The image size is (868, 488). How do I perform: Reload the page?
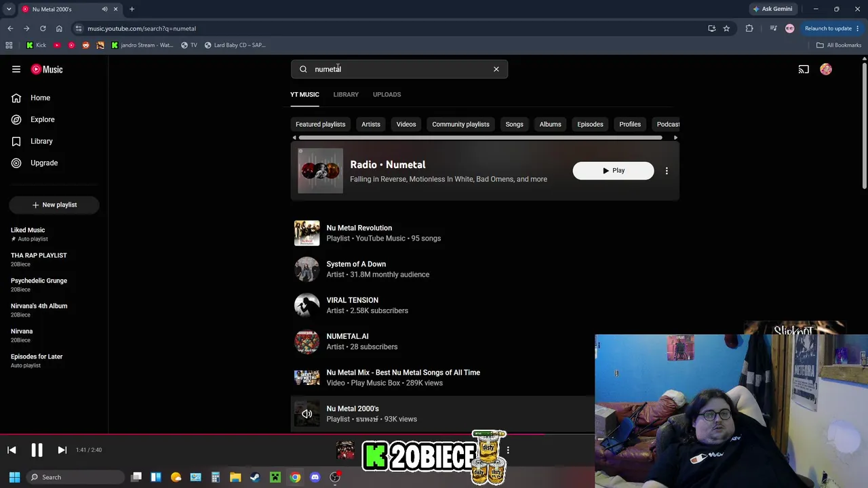[x=43, y=28]
